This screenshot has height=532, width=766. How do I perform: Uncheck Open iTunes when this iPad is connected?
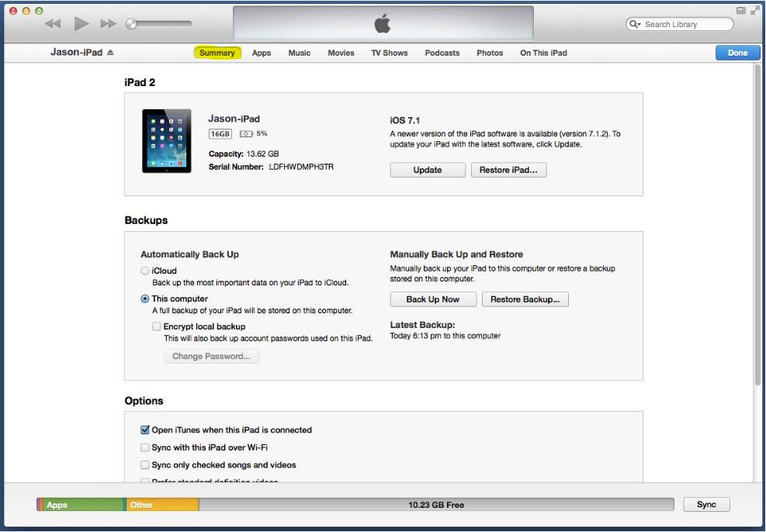click(144, 430)
